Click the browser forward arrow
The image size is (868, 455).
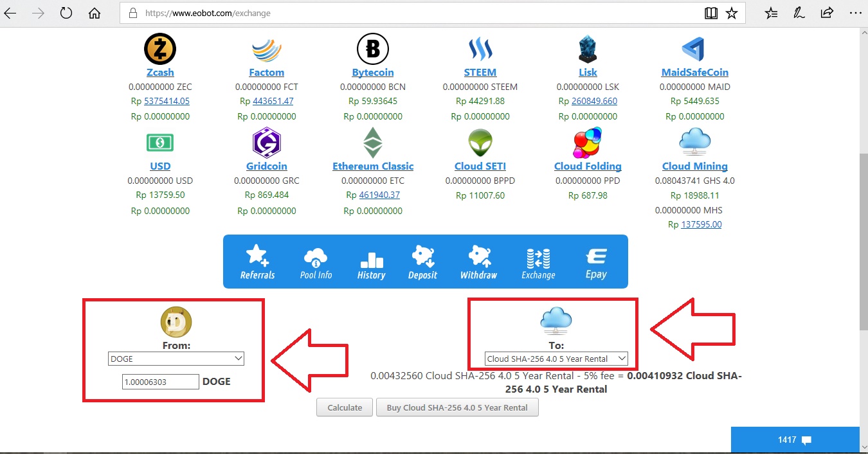coord(38,13)
